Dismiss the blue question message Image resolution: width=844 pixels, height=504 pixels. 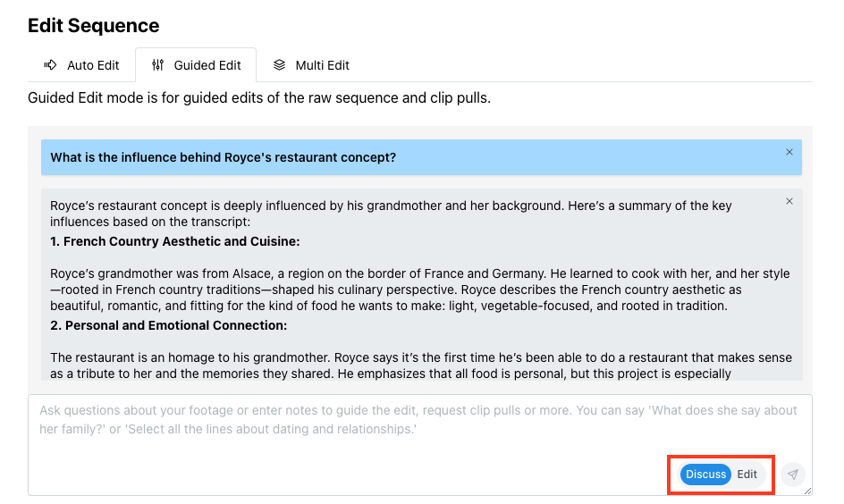coord(789,152)
